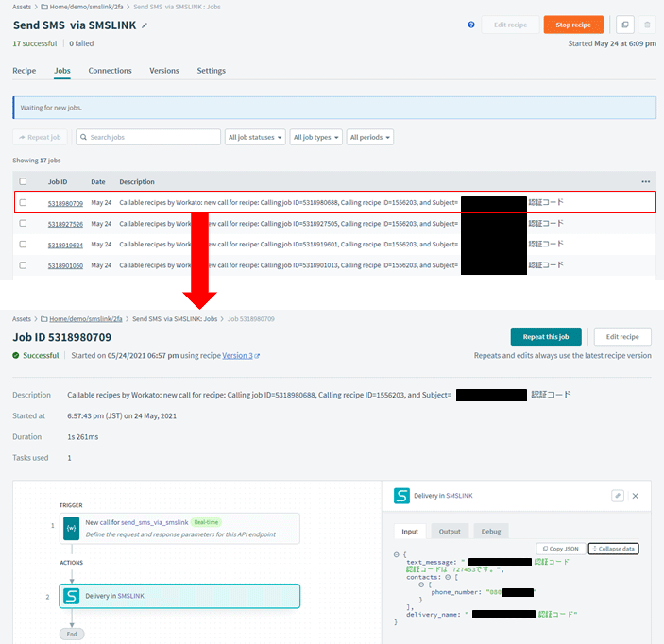
Task: Click the three-dots column options icon
Action: click(645, 181)
